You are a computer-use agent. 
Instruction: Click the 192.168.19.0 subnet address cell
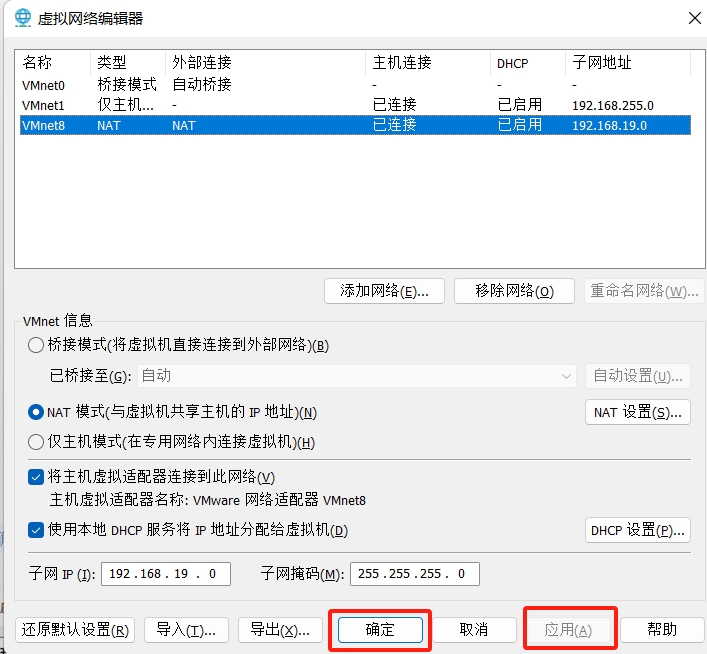pos(609,125)
